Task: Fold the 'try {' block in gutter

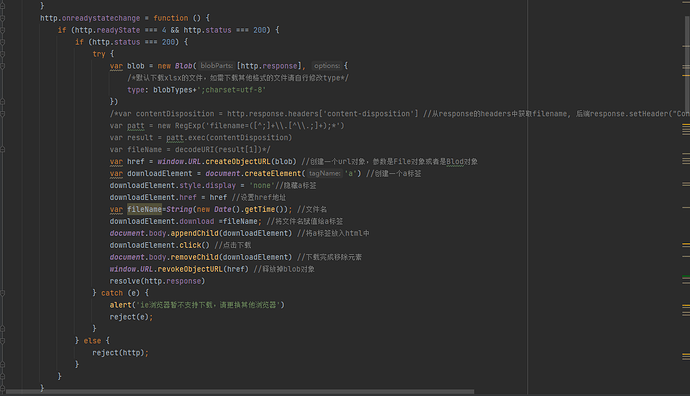Action: [2, 54]
